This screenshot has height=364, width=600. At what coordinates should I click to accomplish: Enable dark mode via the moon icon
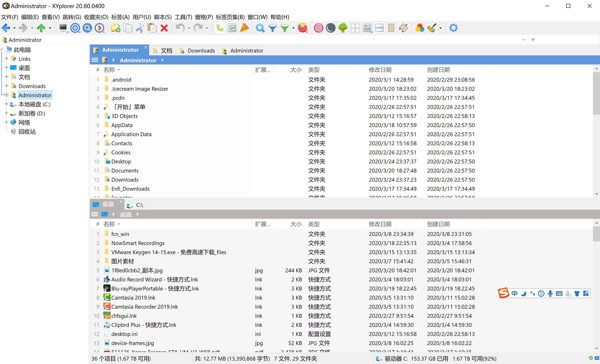[331, 28]
